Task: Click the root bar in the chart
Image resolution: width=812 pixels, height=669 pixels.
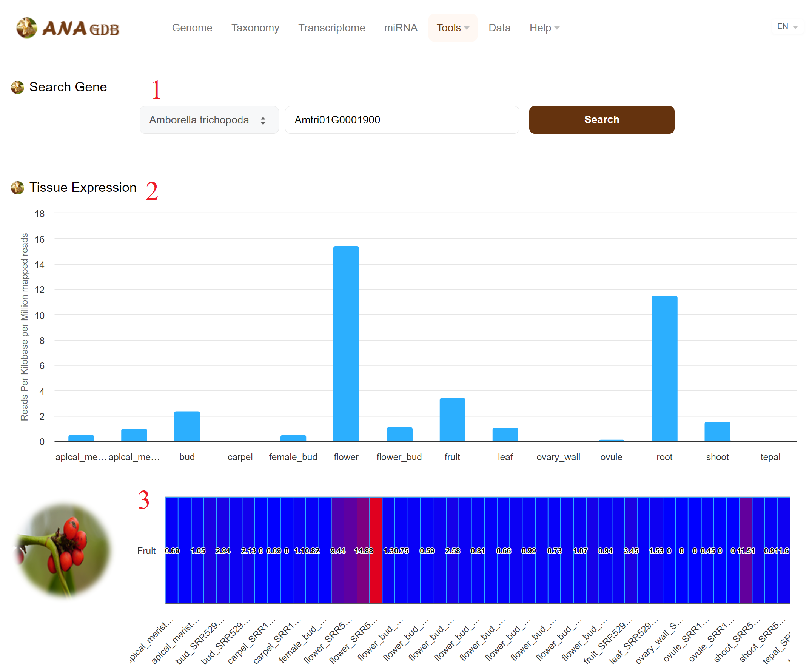Action: pos(664,368)
